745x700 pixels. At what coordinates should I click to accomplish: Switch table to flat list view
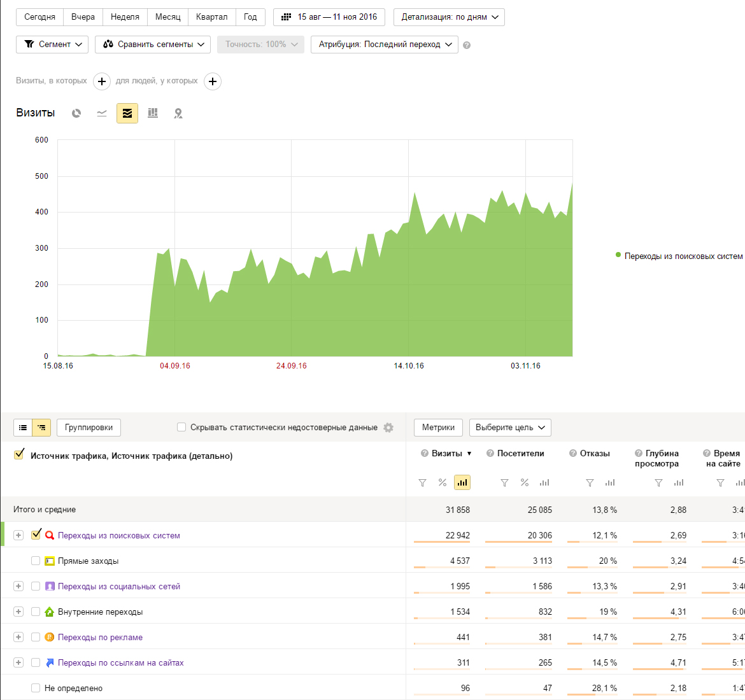pos(23,428)
